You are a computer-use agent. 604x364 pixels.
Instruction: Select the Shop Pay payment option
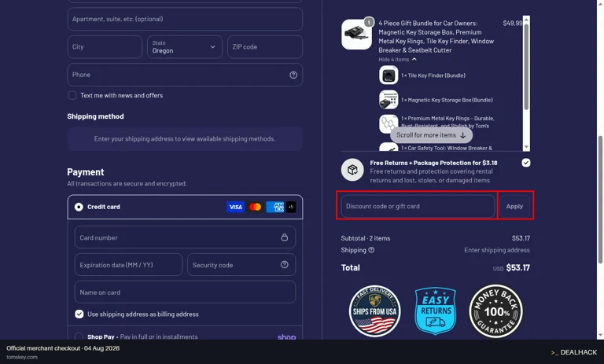tap(79, 336)
